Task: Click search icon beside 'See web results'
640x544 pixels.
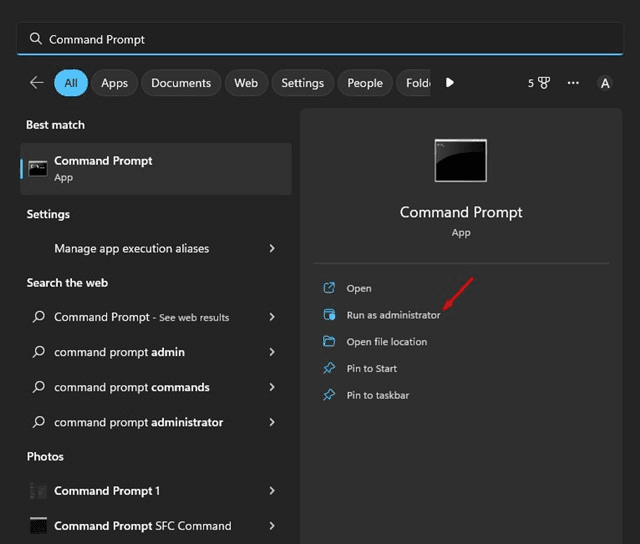Action: click(x=39, y=316)
